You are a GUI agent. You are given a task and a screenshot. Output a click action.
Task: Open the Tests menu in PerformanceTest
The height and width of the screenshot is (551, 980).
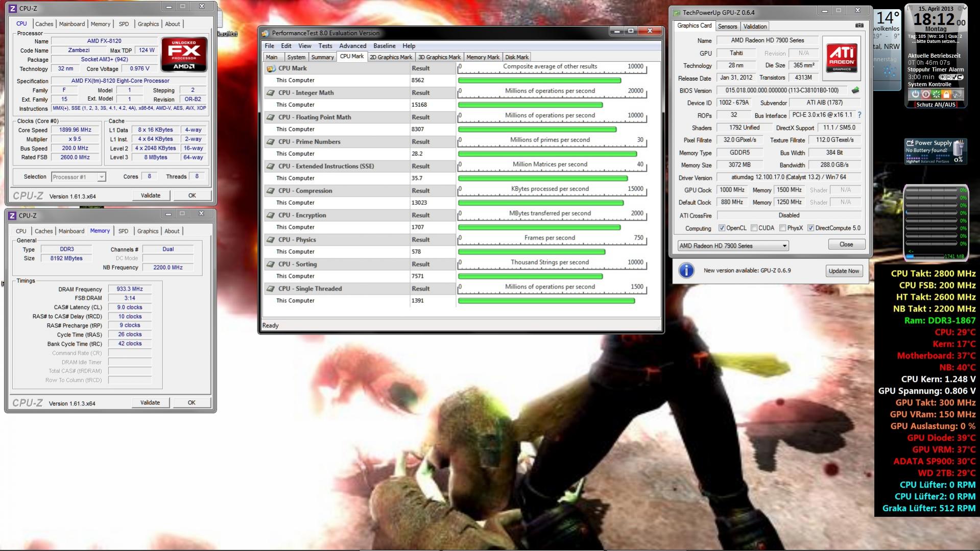[325, 45]
